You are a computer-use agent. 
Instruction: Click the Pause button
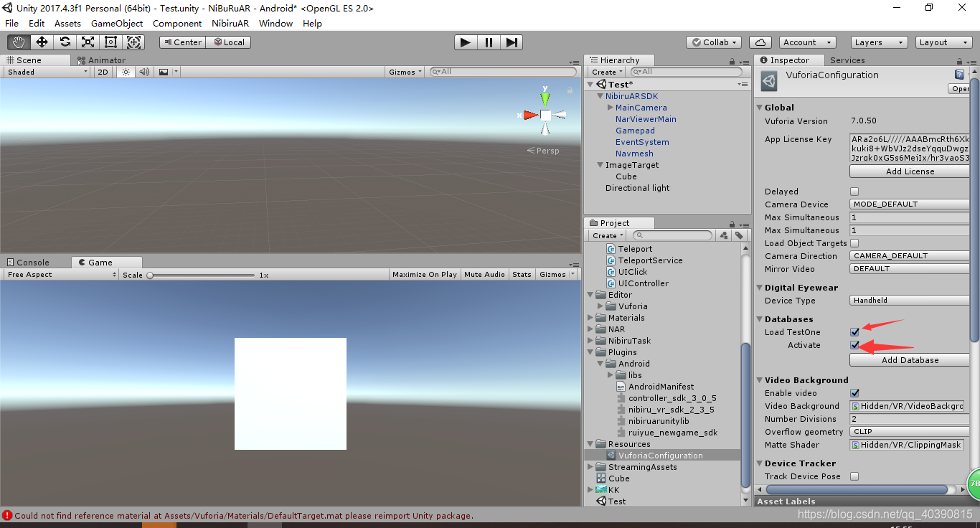(x=489, y=42)
